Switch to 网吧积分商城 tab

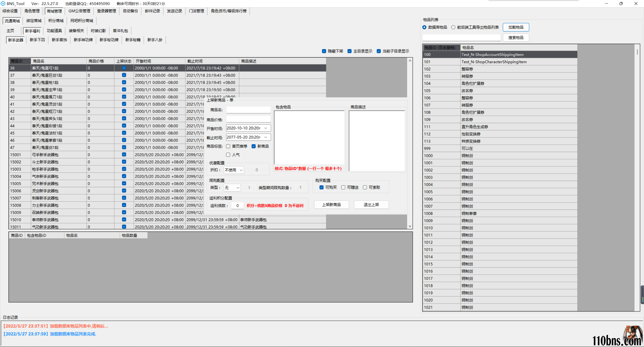[x=82, y=21]
